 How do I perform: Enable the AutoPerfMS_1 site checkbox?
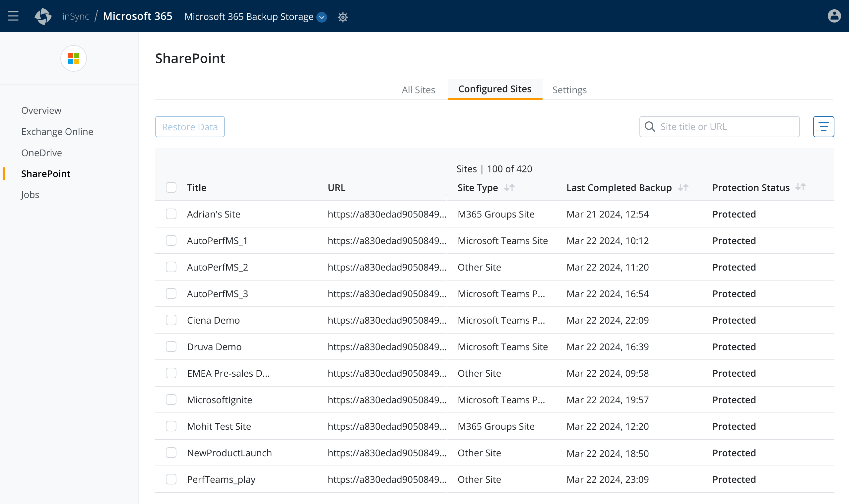click(x=170, y=241)
